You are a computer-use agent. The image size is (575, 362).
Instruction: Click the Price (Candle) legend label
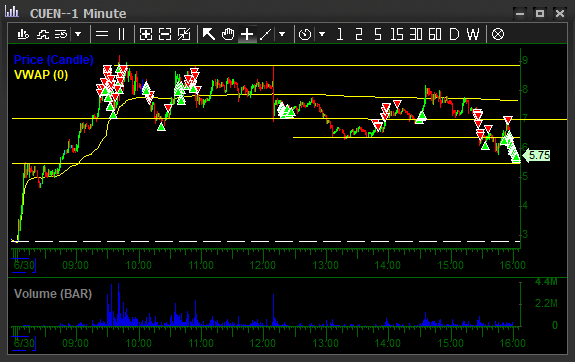pyautogui.click(x=54, y=59)
